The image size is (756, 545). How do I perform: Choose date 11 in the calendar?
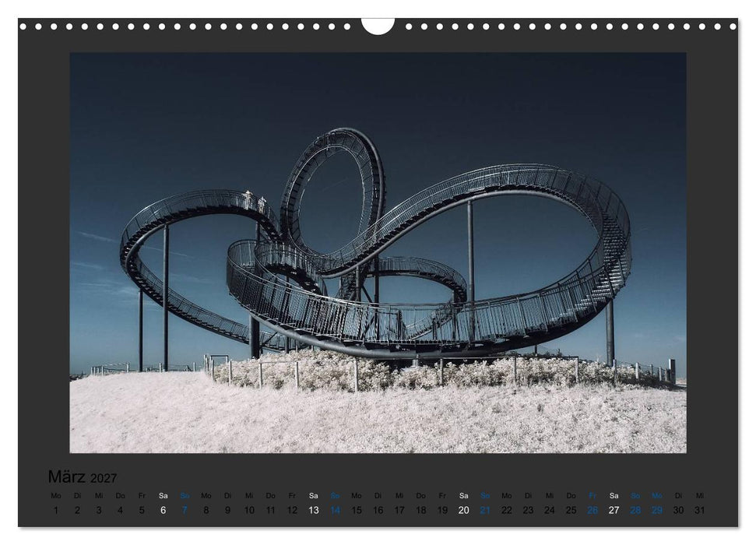(x=270, y=510)
